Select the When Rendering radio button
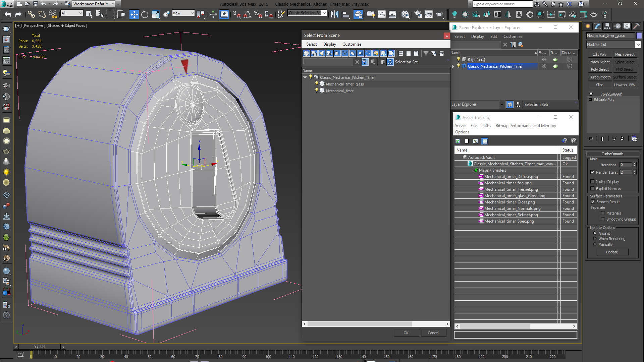644x362 pixels. point(595,239)
